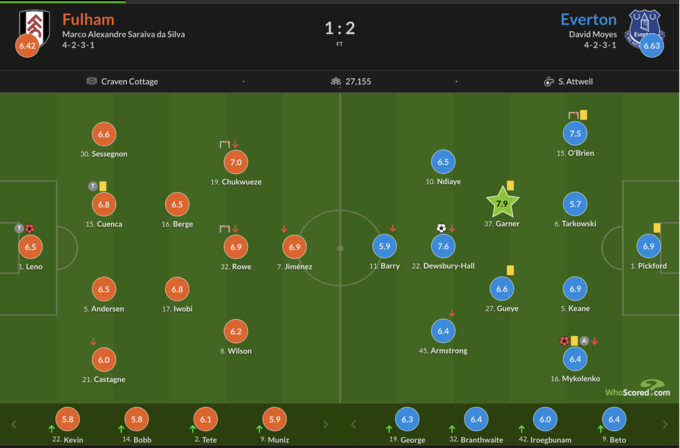Select Tarkowski's 5.7 rating circle

[574, 204]
